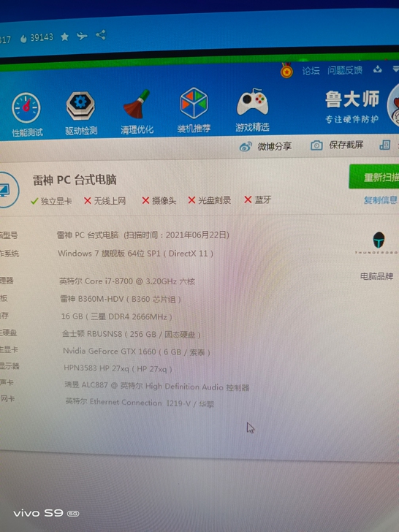Open the 问题反馈 feedback link
The width and height of the screenshot is (399, 532).
345,70
